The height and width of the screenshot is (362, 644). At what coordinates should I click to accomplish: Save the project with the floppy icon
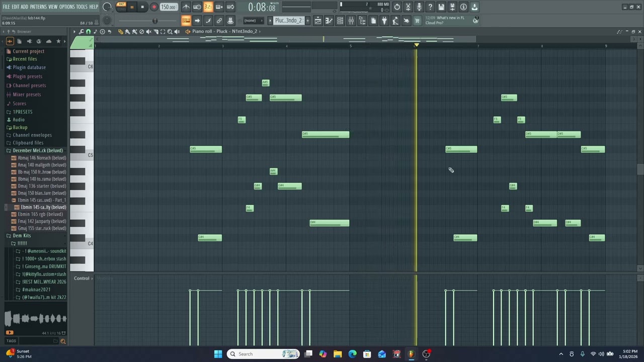pos(441,7)
